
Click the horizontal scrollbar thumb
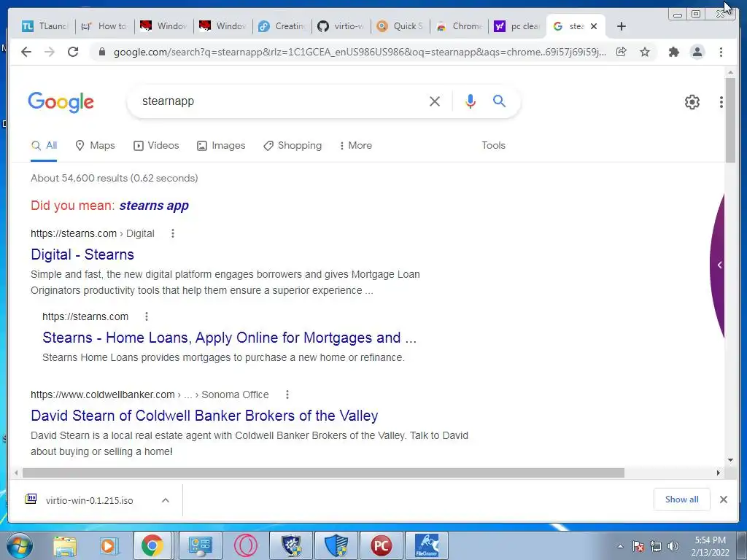[323, 472]
